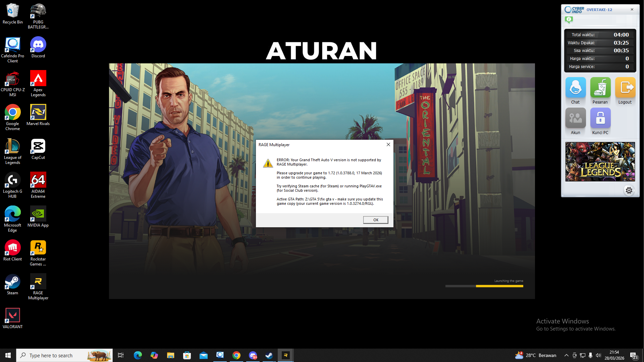Click the Sisa waktu remaining time value
Image resolution: width=644 pixels, height=362 pixels.
coord(621,51)
